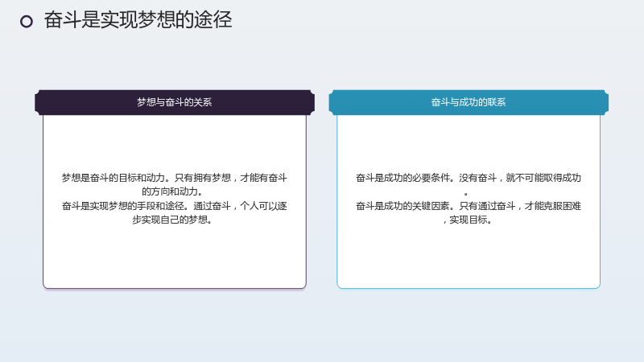Screen dimensions: 644x362
Task: Click text 就不可能取得成功
Action: (x=543, y=178)
